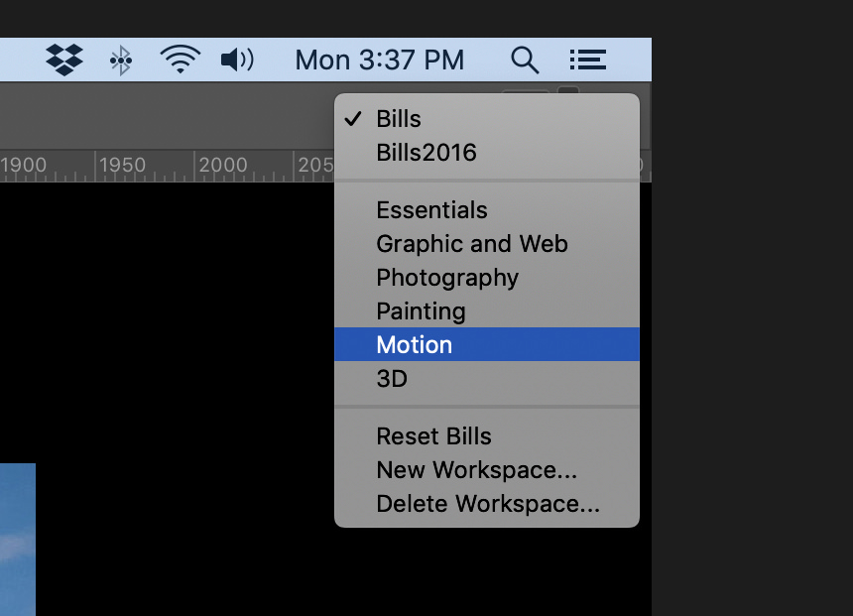The width and height of the screenshot is (853, 616).
Task: Open the Wi-Fi status menu
Action: point(181,60)
